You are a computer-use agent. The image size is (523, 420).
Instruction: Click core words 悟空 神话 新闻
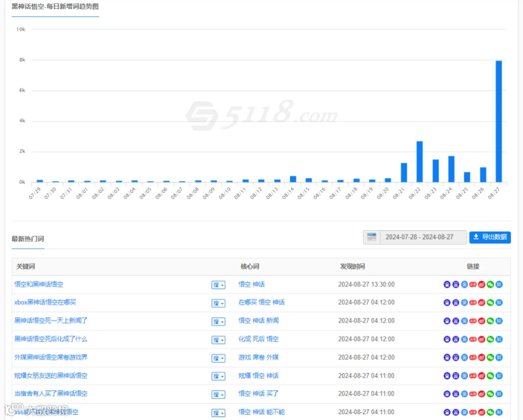coord(259,321)
